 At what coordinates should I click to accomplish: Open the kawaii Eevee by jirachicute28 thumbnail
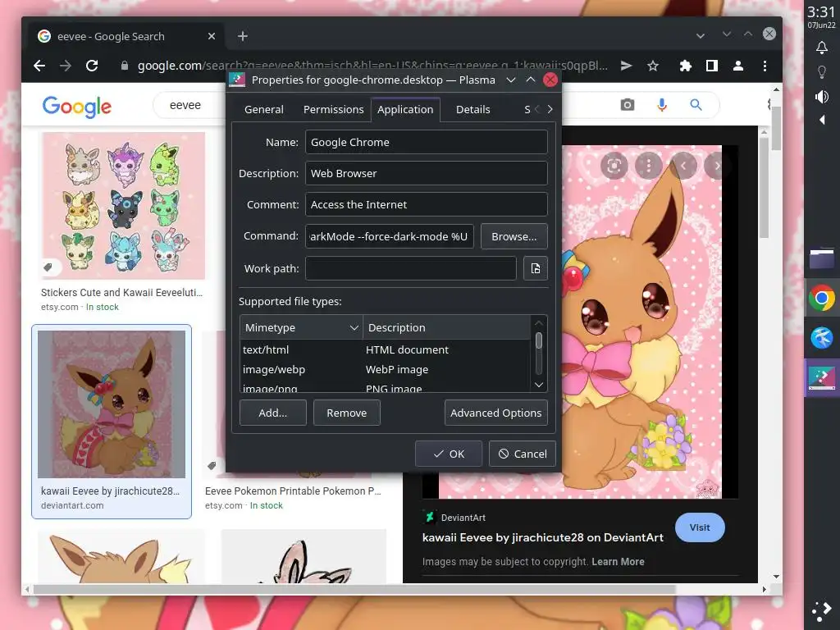pos(112,404)
